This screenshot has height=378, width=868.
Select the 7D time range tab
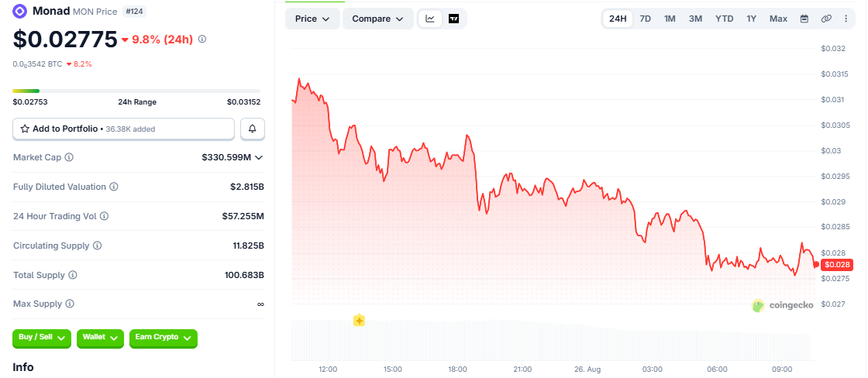[646, 19]
